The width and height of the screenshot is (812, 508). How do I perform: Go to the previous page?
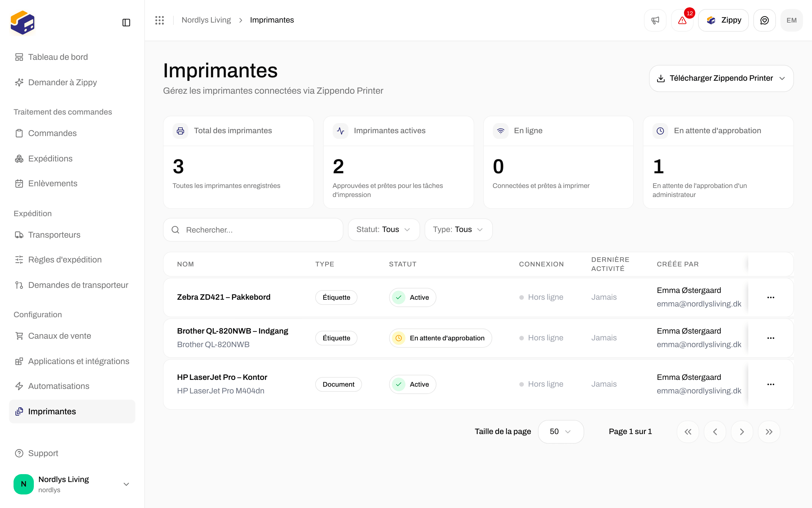tap(715, 432)
